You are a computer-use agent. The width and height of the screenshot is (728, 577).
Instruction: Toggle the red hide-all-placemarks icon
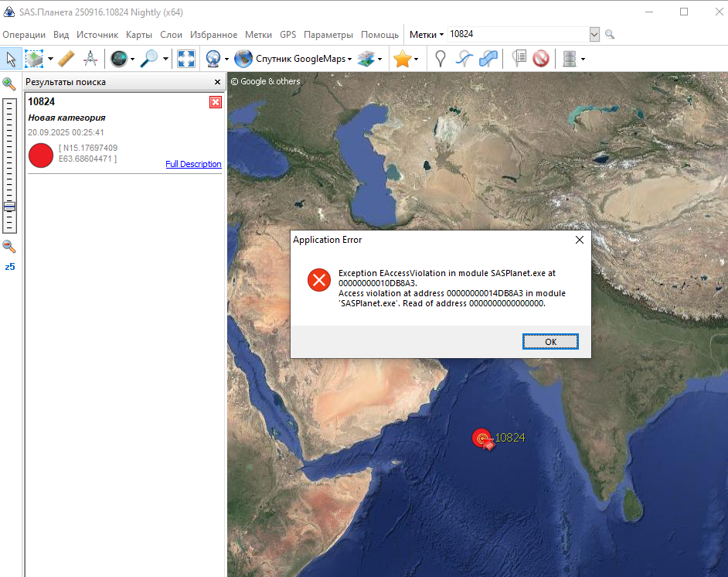(541, 59)
